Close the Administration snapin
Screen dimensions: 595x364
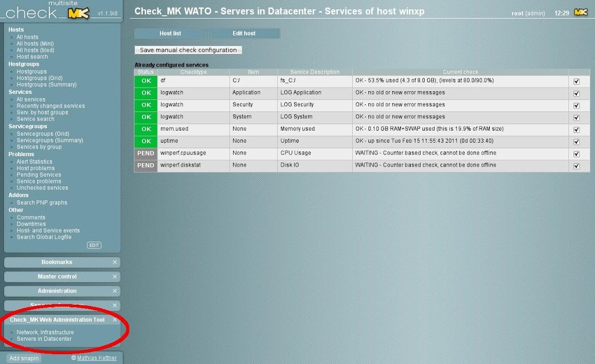coord(114,291)
